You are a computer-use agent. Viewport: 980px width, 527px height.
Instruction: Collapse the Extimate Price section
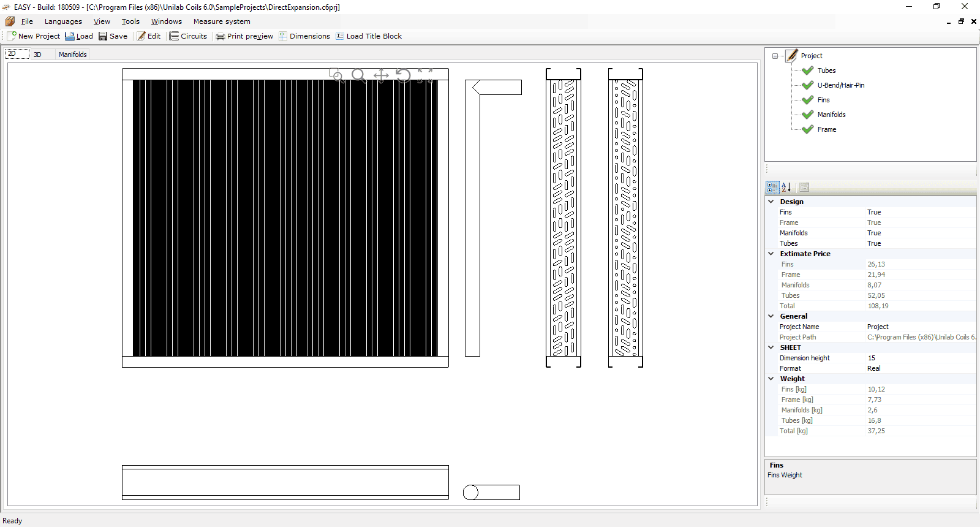771,254
